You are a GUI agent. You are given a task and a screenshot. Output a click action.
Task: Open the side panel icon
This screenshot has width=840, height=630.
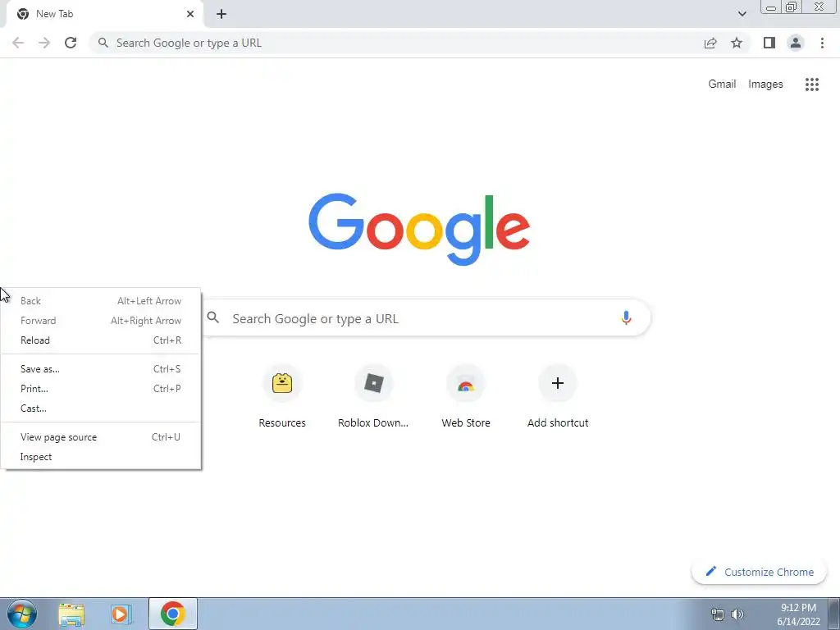click(769, 43)
